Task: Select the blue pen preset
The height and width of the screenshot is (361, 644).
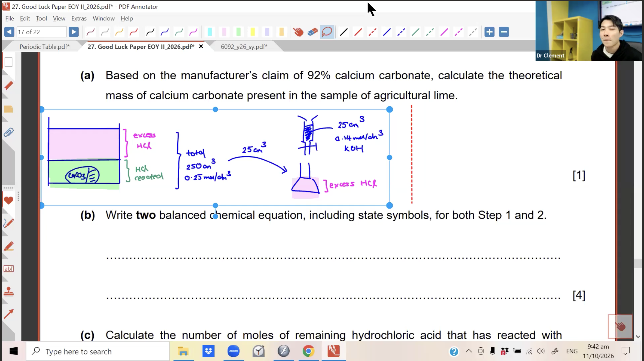Action: (165, 32)
